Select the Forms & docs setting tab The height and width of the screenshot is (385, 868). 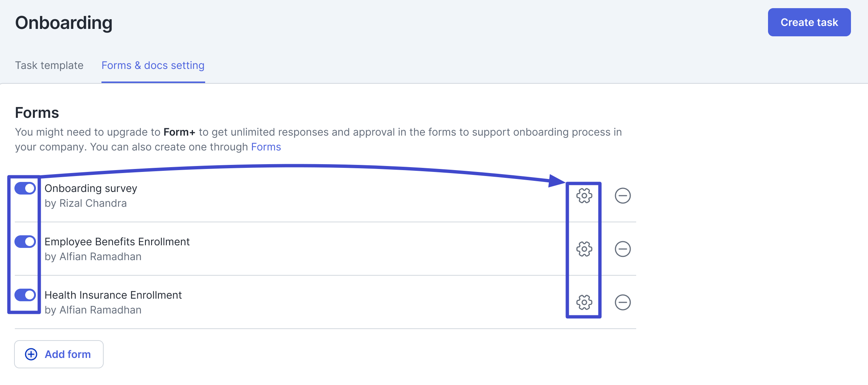point(153,65)
